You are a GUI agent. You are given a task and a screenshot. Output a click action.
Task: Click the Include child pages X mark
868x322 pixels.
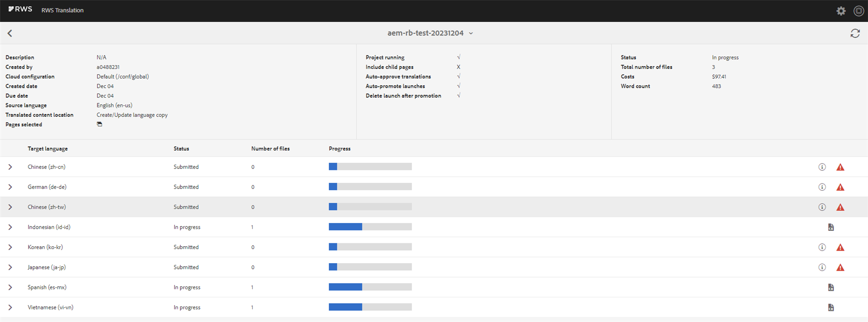click(459, 67)
